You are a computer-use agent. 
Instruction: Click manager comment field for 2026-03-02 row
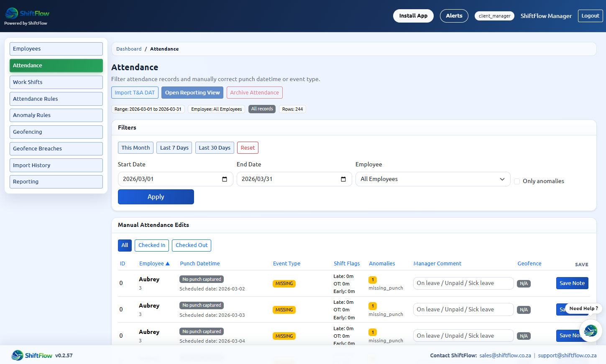tap(463, 283)
